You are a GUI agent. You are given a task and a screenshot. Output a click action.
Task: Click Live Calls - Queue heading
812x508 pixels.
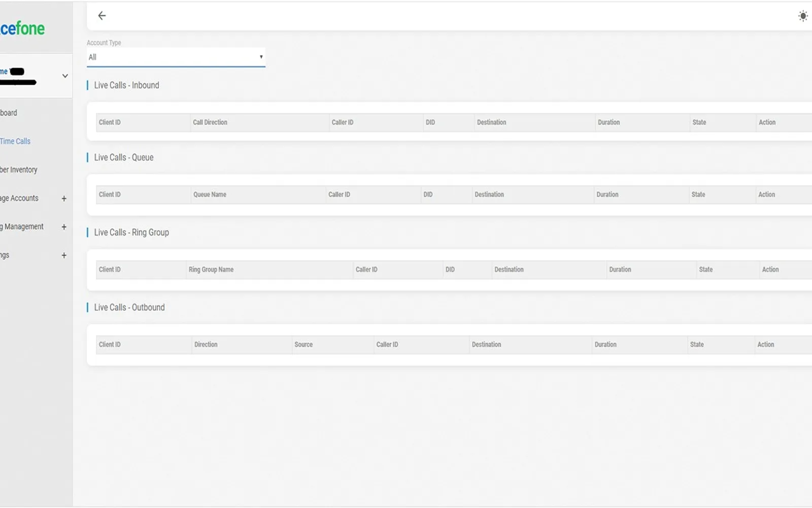(x=124, y=157)
